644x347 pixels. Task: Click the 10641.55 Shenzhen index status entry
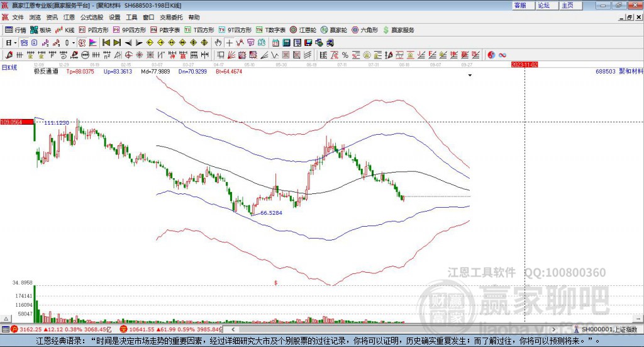[x=171, y=329]
